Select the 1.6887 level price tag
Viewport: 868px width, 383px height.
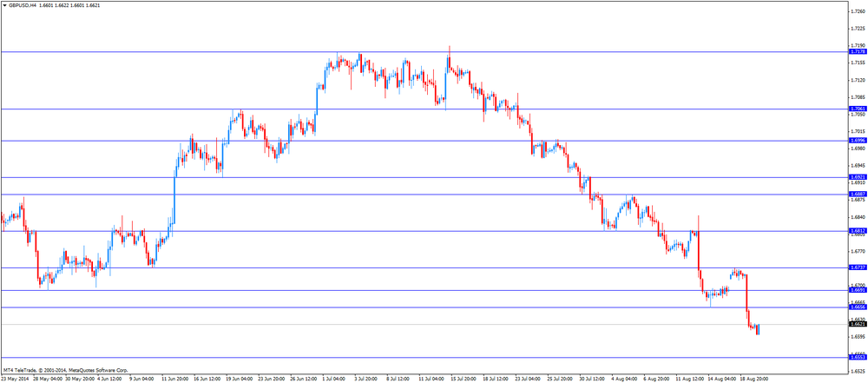tap(858, 195)
